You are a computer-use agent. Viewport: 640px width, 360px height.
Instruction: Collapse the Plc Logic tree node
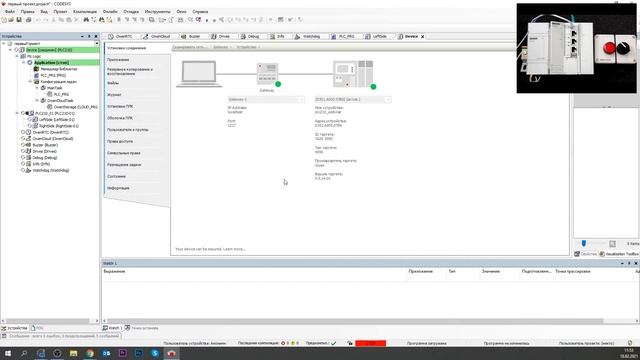tap(17, 56)
